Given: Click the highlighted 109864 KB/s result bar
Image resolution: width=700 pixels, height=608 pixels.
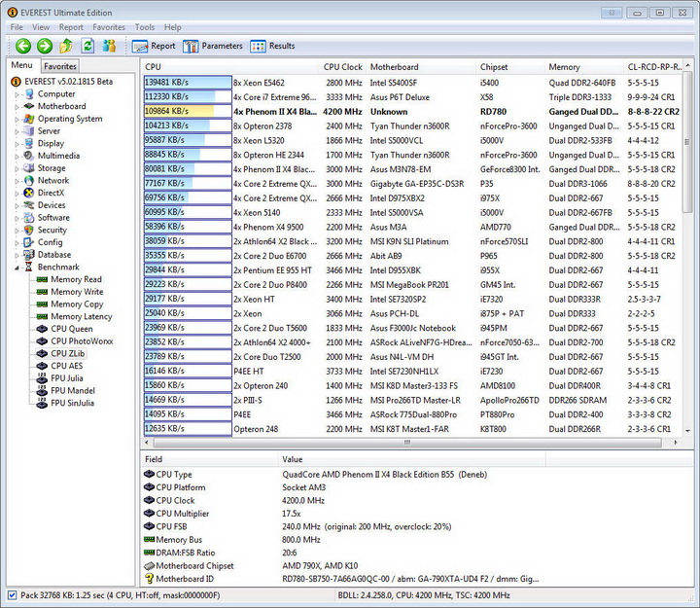Looking at the screenshot, I should 188,111.
